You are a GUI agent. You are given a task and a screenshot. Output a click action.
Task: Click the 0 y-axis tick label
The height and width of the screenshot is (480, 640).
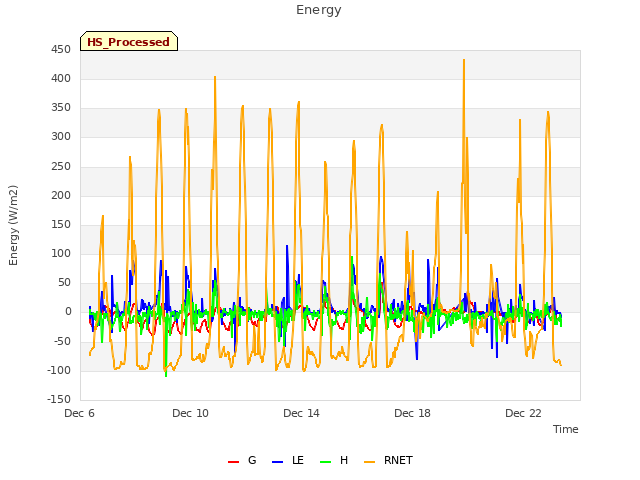[68, 312]
